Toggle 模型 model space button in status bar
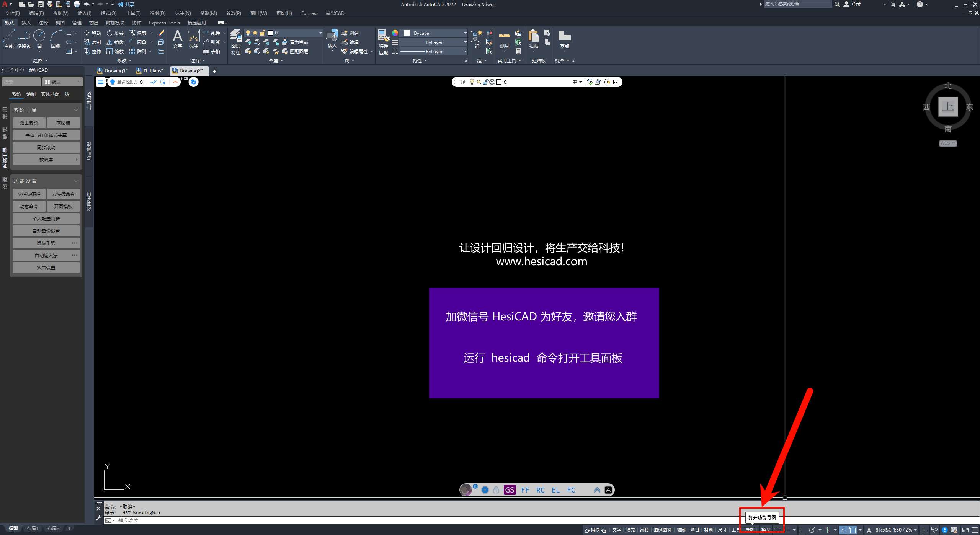 [766, 530]
